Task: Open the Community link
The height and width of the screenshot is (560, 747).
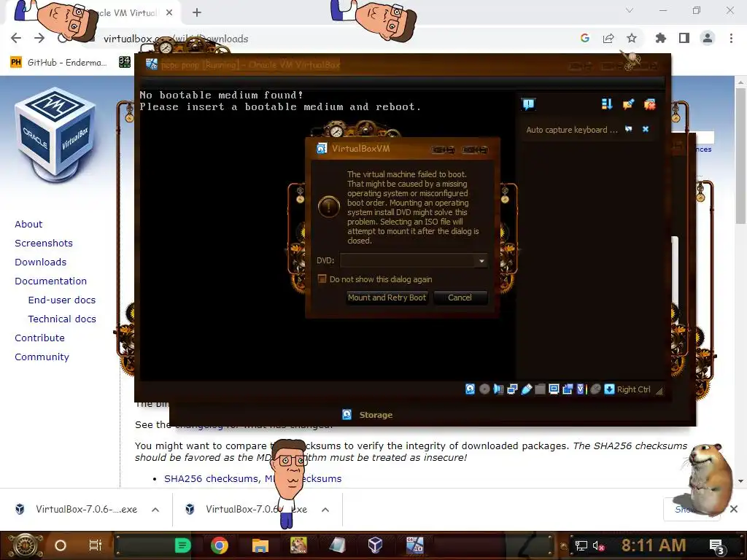Action: [x=42, y=357]
